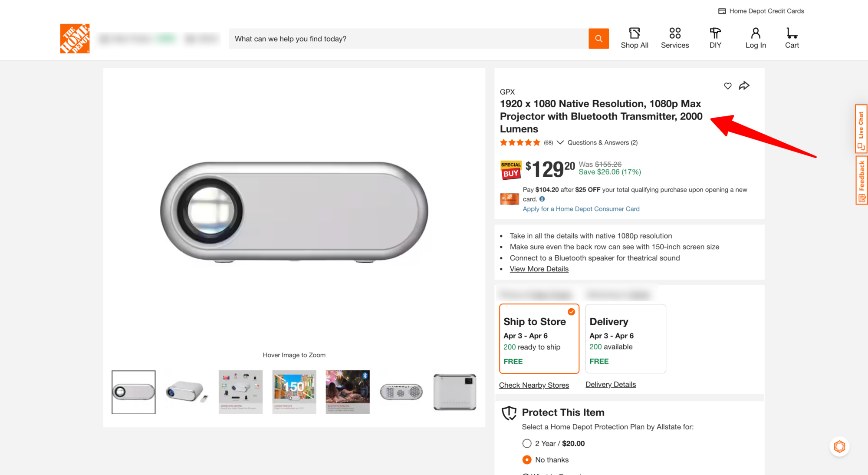The image size is (868, 475).
Task: Click the Home Depot logo
Action: click(x=75, y=39)
